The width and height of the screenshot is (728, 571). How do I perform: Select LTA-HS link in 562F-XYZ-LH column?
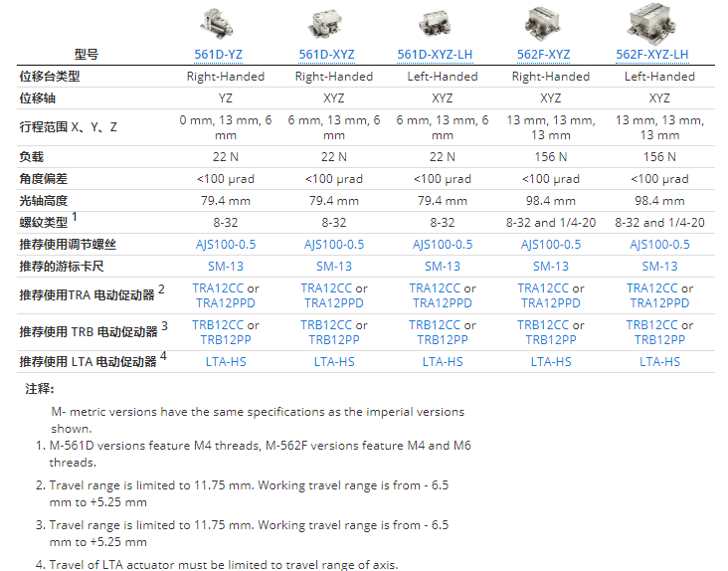click(659, 362)
